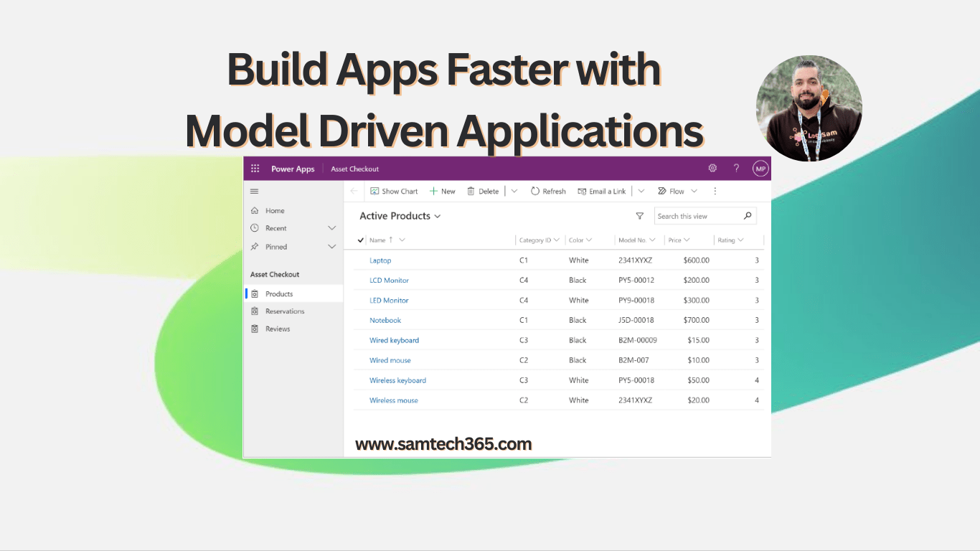Click the New record button
980x551 pixels.
pos(443,192)
